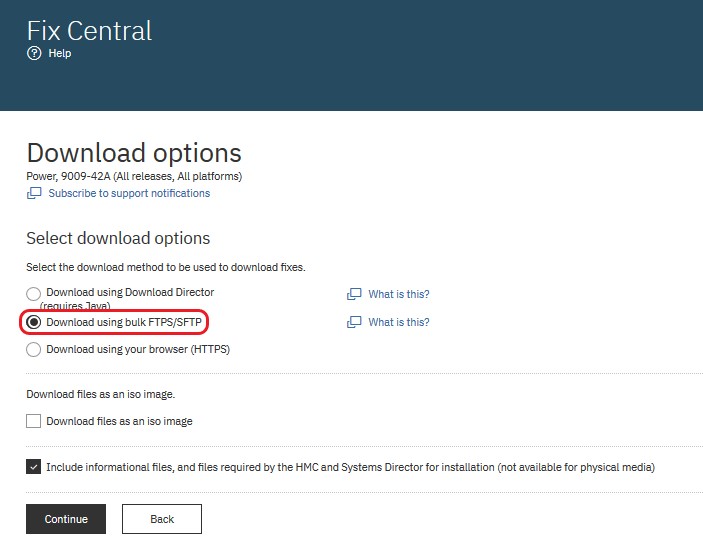703x549 pixels.
Task: Open the Help text link
Action: [60, 54]
